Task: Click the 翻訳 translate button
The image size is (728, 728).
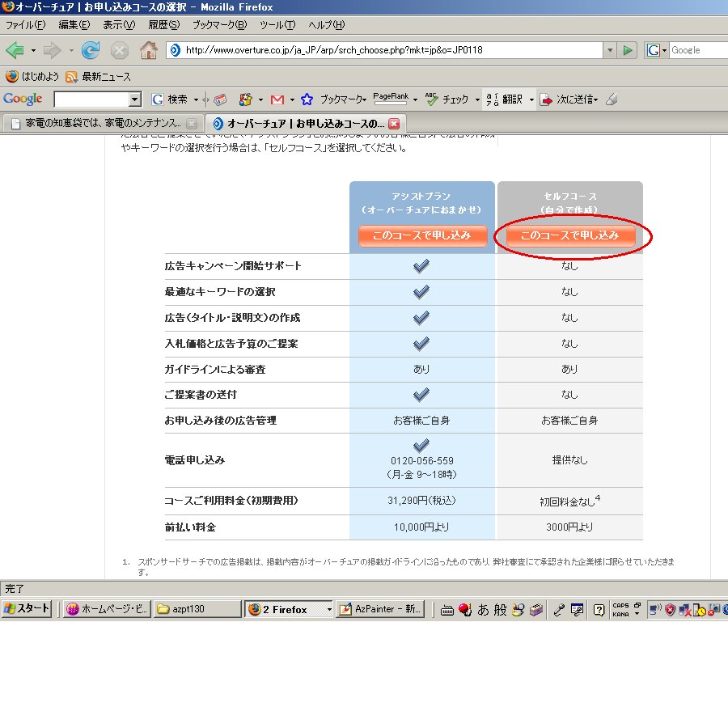Action: 504,99
